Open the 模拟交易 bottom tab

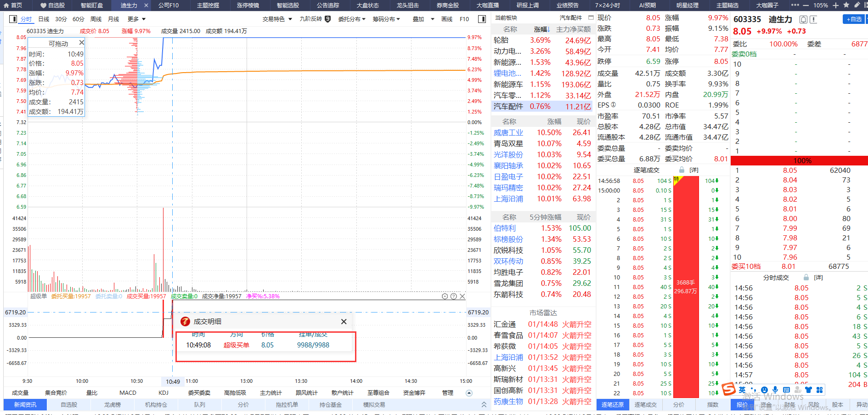coord(374,405)
